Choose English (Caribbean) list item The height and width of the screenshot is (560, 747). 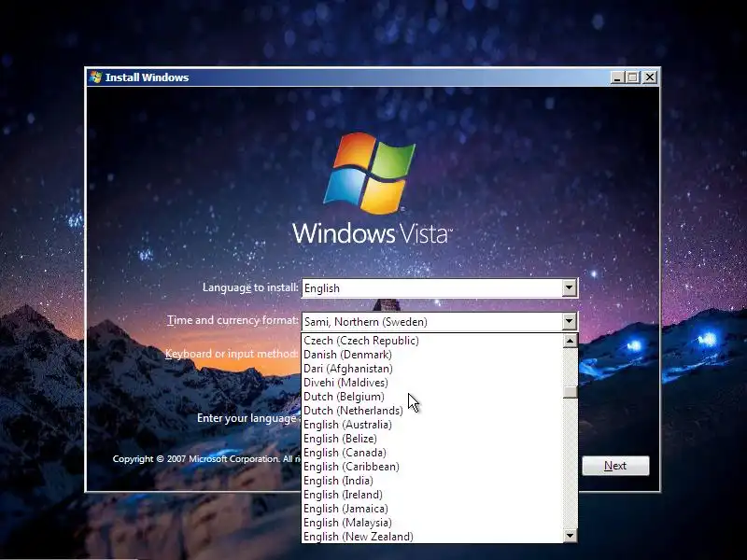432,467
